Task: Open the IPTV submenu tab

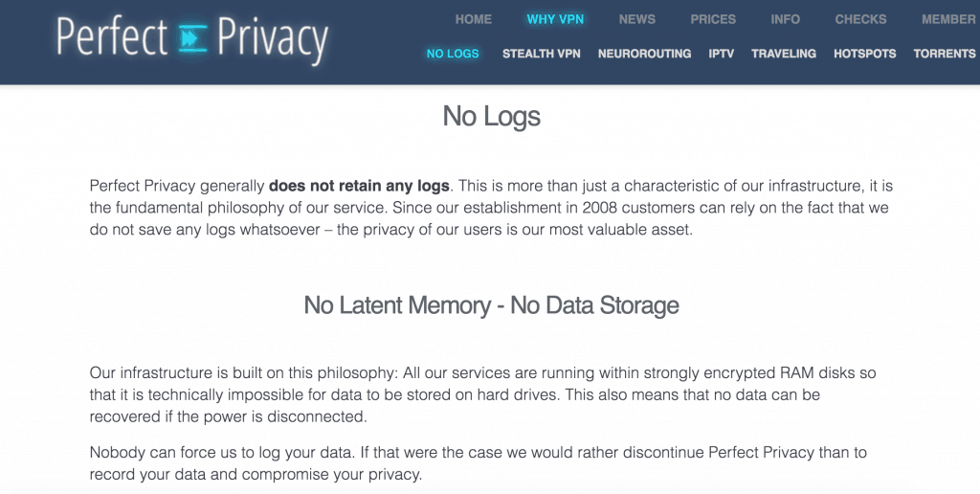Action: click(722, 54)
